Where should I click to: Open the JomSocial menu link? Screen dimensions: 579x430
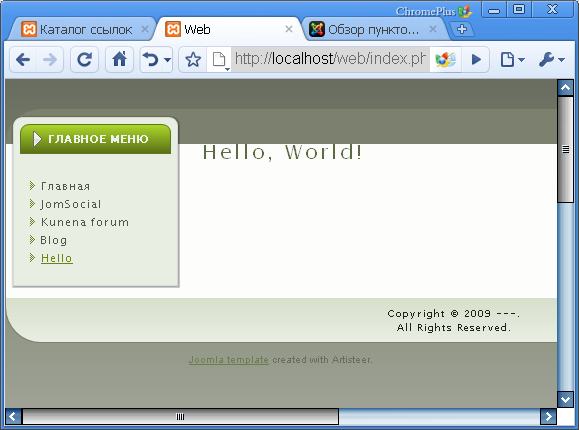coord(71,204)
